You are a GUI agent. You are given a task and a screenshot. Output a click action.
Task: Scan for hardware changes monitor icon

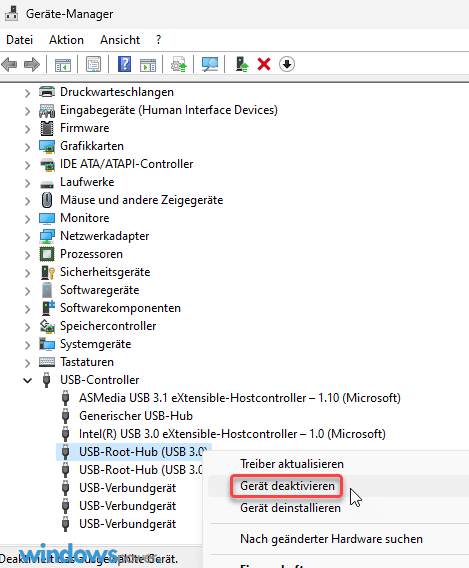[x=210, y=64]
